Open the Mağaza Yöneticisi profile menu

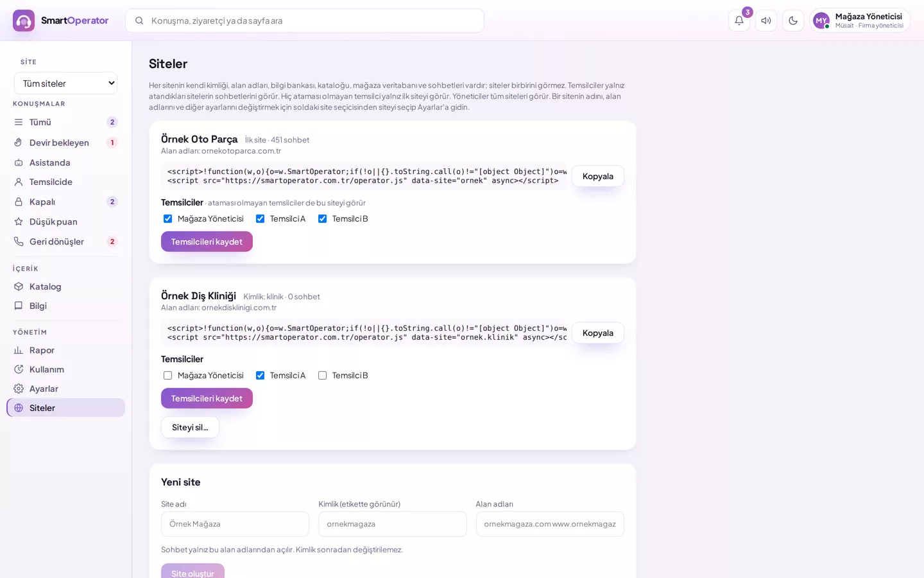860,21
